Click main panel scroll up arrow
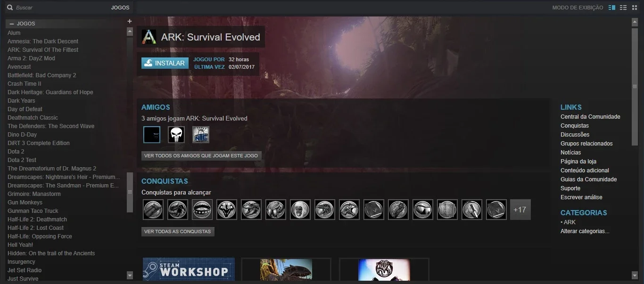The image size is (644, 284). (635, 22)
